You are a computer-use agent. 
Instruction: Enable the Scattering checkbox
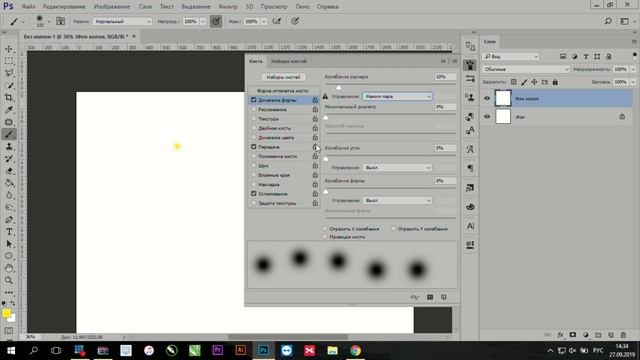coord(253,109)
